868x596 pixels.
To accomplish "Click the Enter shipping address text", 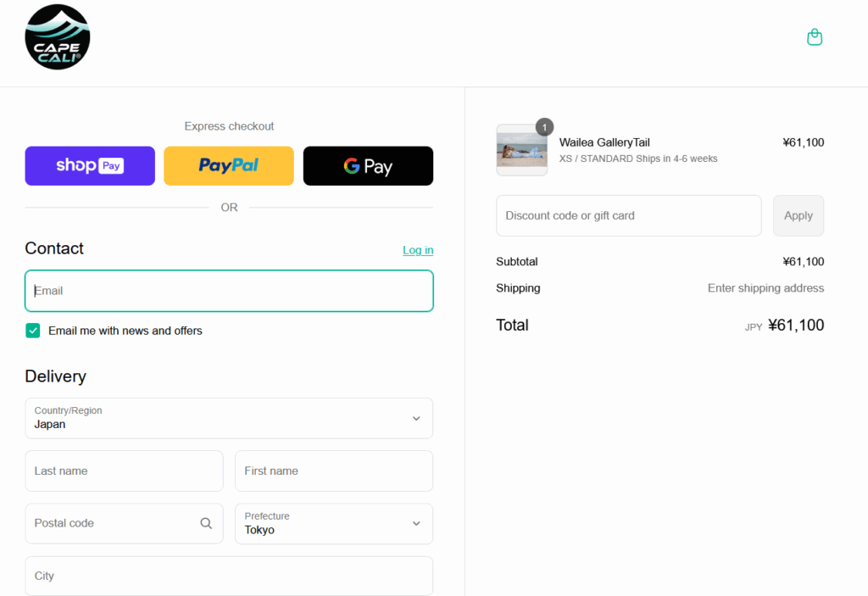I will coord(765,288).
